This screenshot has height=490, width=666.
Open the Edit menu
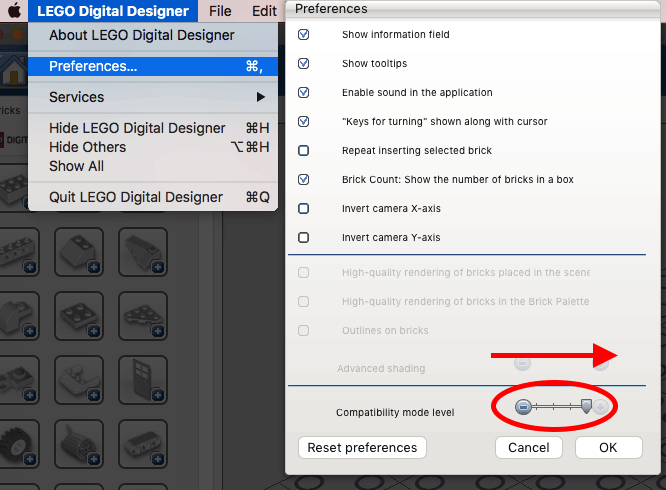pos(264,11)
